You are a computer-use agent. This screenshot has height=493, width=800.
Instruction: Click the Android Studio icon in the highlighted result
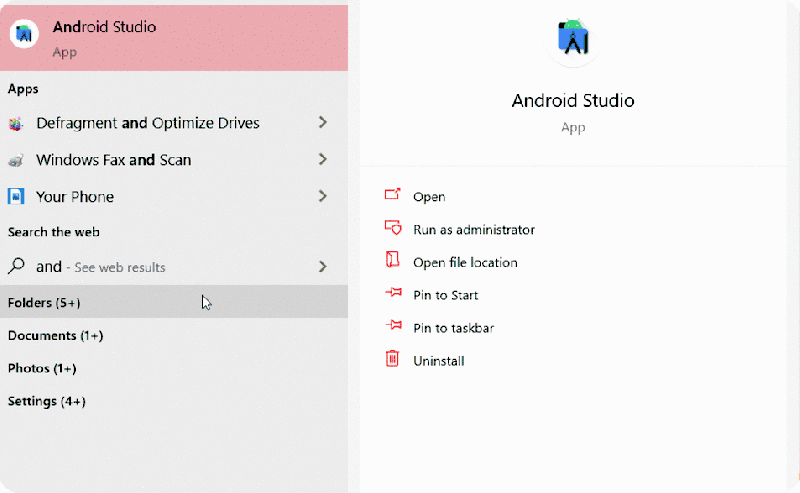(24, 34)
